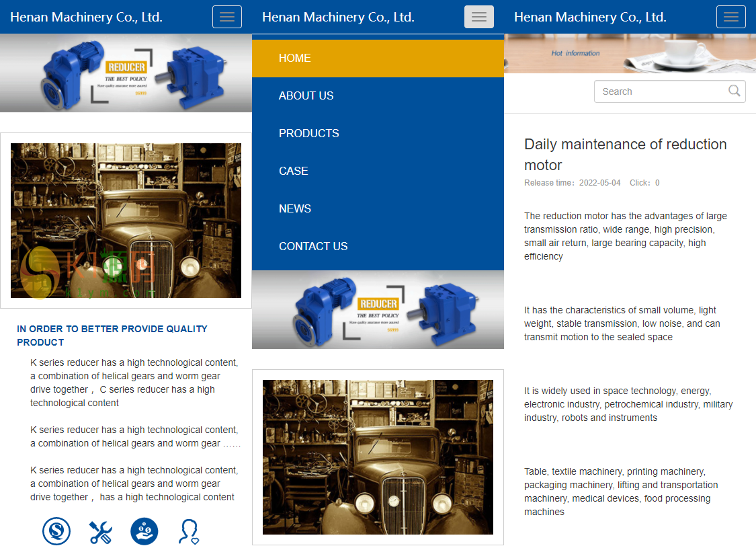Click Henan Machinery Co., Ltd. title in right panel
Viewport: 756px width, 546px height.
[590, 17]
